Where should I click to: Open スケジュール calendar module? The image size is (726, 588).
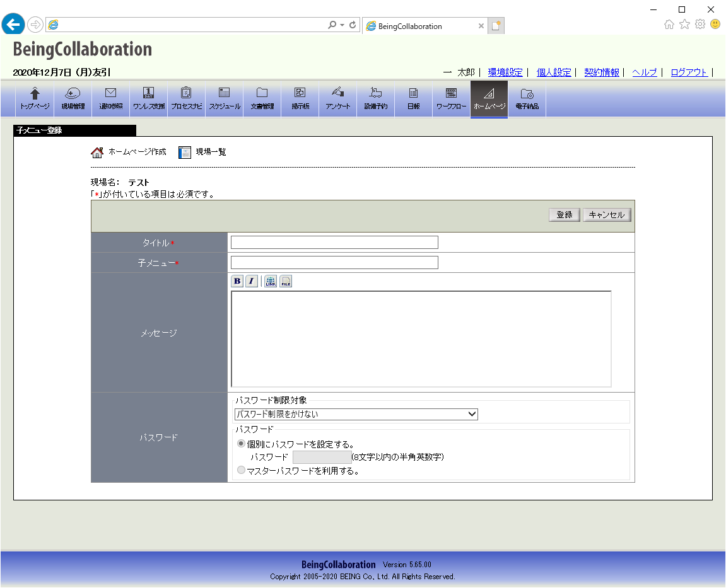coord(224,98)
